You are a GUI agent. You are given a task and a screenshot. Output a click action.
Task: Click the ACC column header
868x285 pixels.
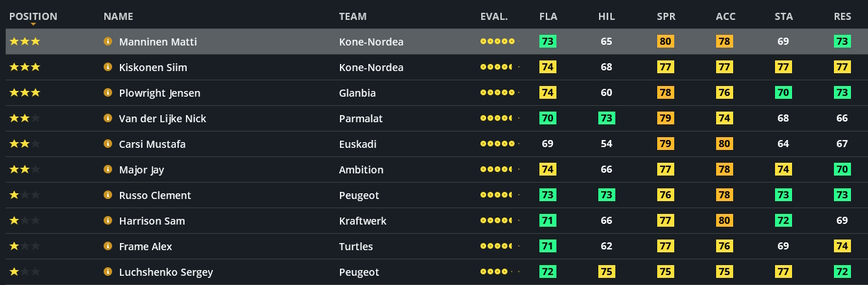pyautogui.click(x=725, y=16)
